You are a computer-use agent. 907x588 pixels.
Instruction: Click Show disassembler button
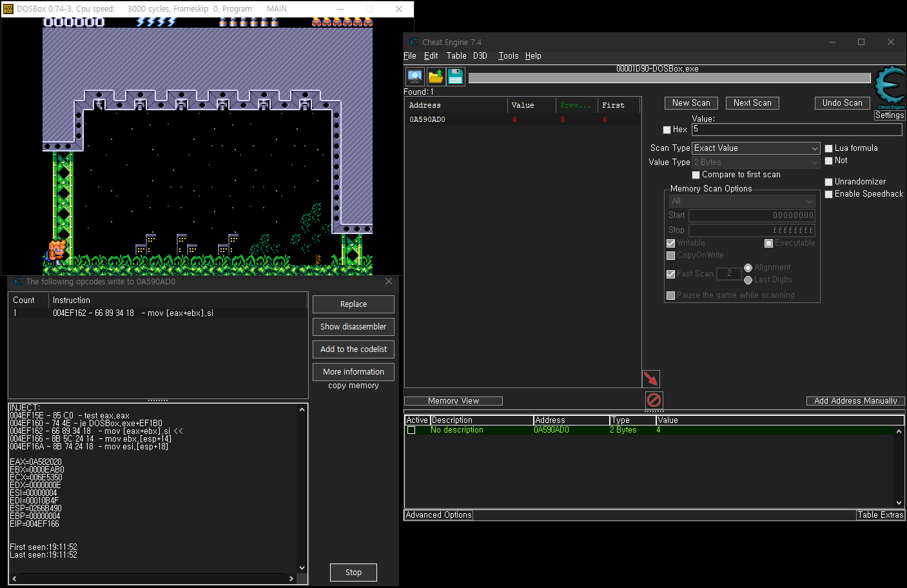(x=353, y=327)
